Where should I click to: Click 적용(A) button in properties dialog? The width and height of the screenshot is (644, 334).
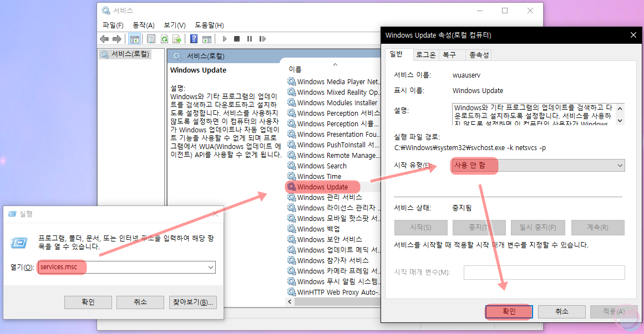click(x=613, y=311)
